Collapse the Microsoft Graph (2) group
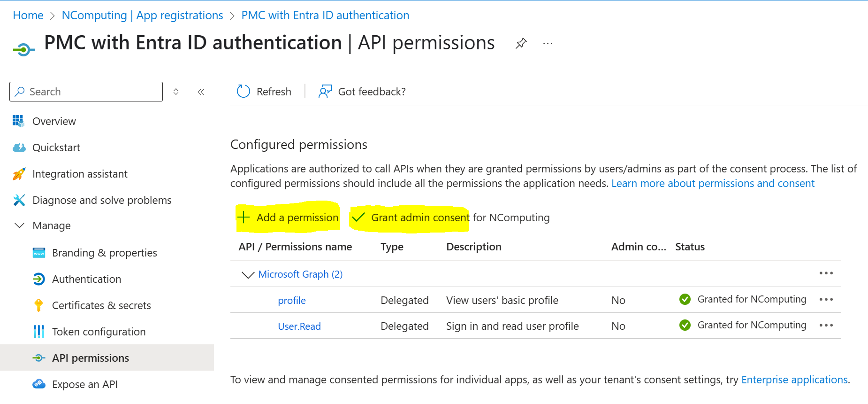This screenshot has width=868, height=404. 247,274
